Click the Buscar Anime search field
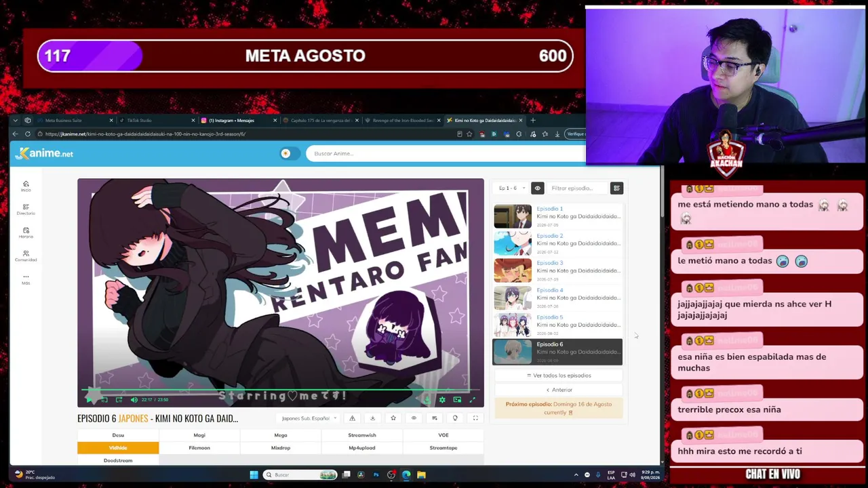 (x=445, y=153)
